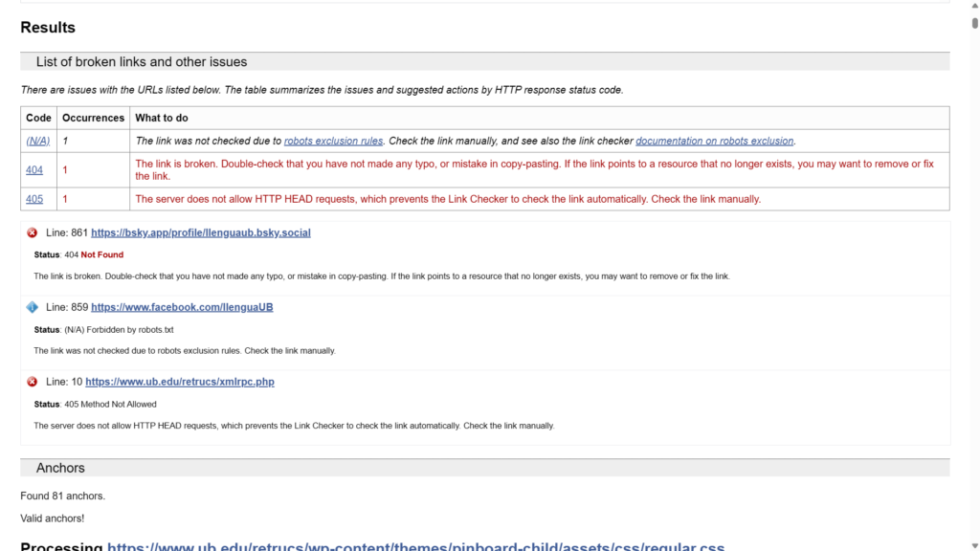Click the Code column header

(x=38, y=118)
